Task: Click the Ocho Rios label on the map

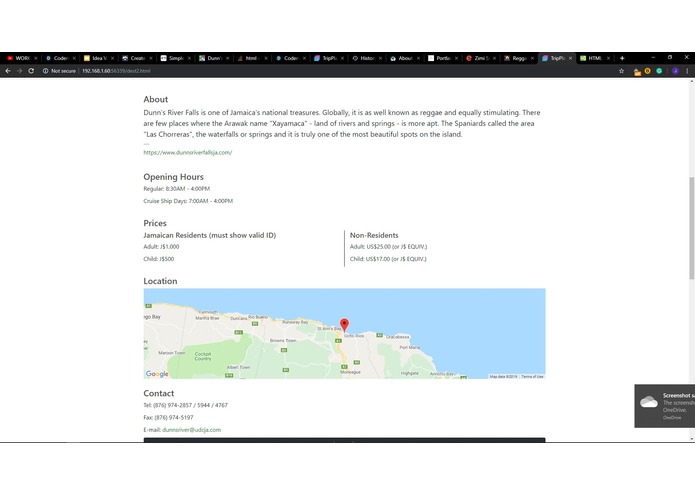Action: coord(354,336)
